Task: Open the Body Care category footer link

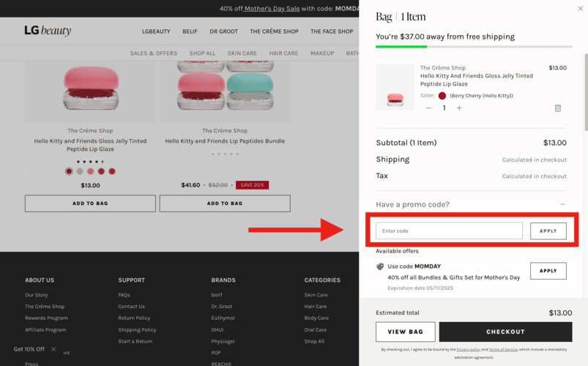Action: point(316,318)
